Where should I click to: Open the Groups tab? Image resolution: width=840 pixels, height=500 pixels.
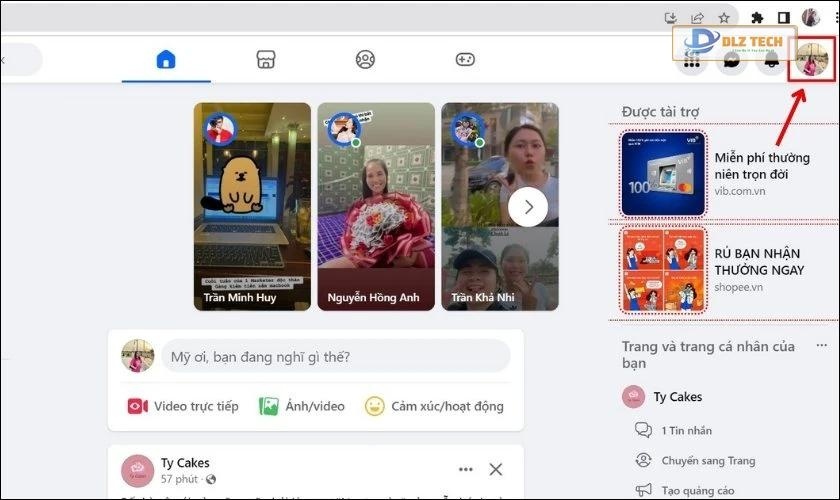[365, 59]
